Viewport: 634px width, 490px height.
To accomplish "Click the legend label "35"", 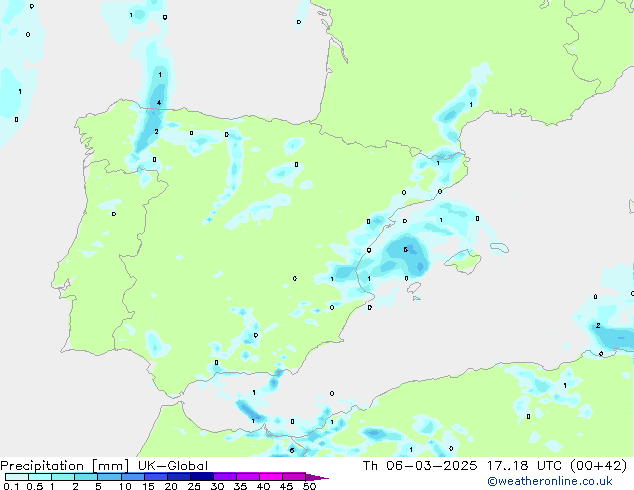I will point(240,486).
